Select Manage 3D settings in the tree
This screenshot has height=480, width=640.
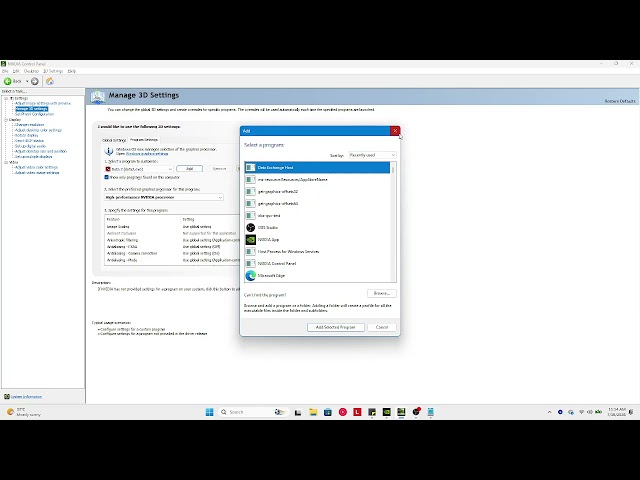coord(31,109)
